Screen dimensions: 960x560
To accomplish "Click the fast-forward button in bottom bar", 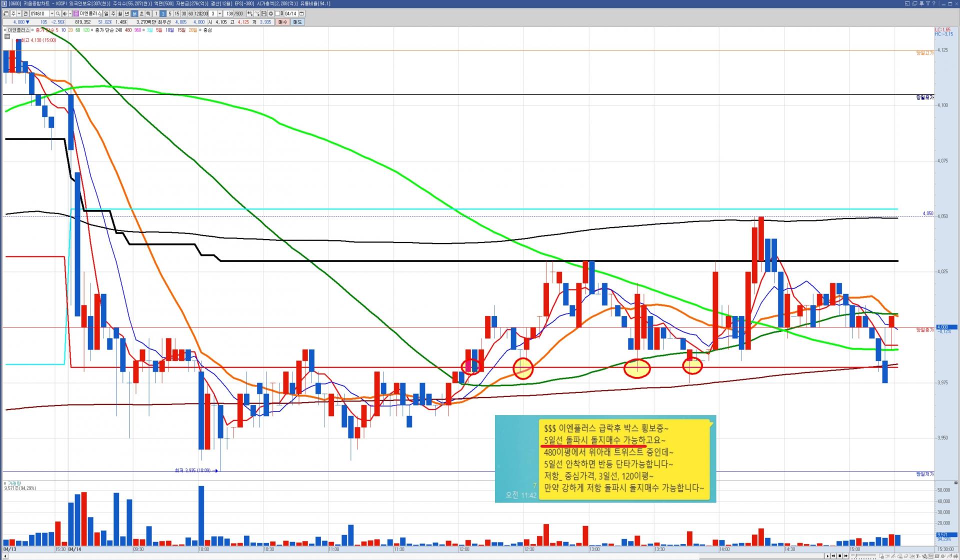I will (x=846, y=556).
